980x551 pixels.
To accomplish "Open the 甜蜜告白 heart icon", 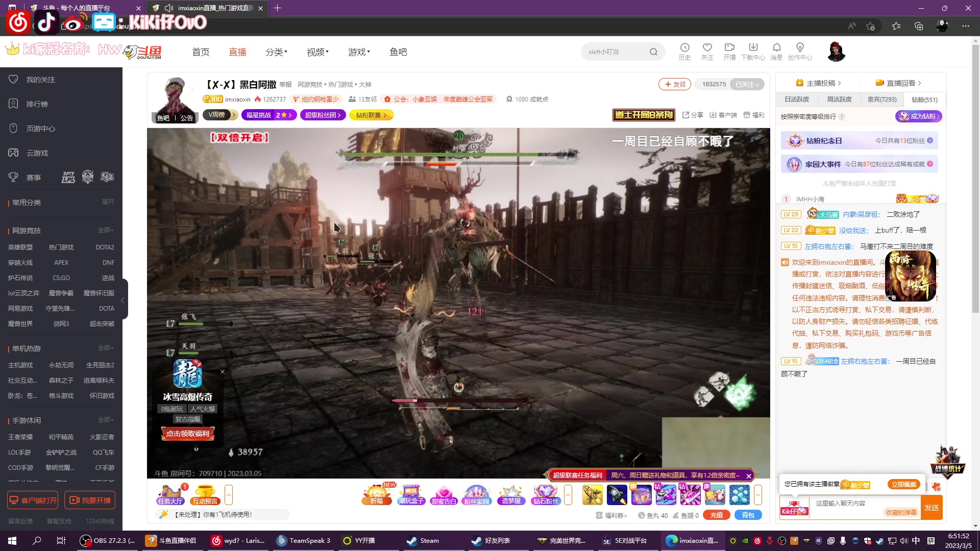I will coord(444,495).
